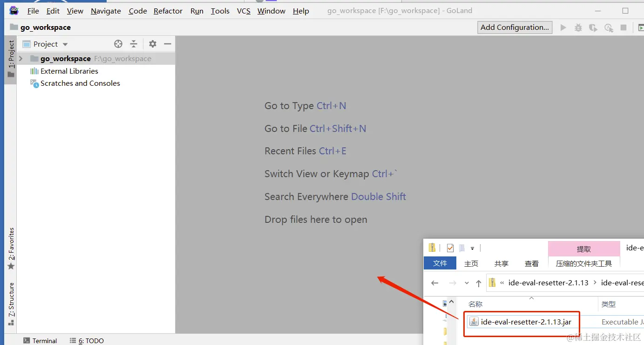Open the File menu
This screenshot has height=345, width=644.
click(x=33, y=11)
